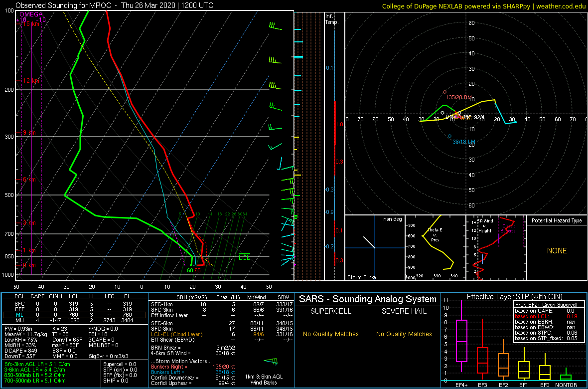Click the CINH column header
The height and width of the screenshot is (389, 588).
pyautogui.click(x=56, y=297)
